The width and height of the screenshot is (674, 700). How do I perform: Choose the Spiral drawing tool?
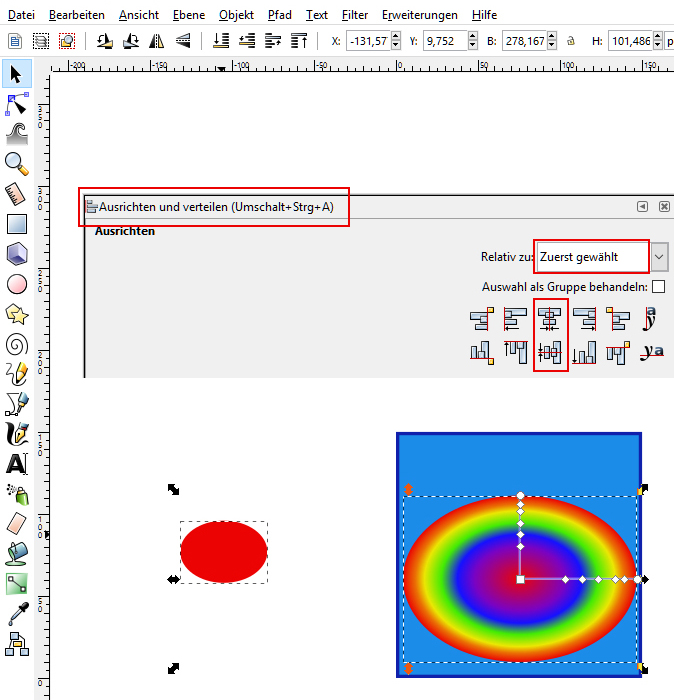[x=16, y=344]
